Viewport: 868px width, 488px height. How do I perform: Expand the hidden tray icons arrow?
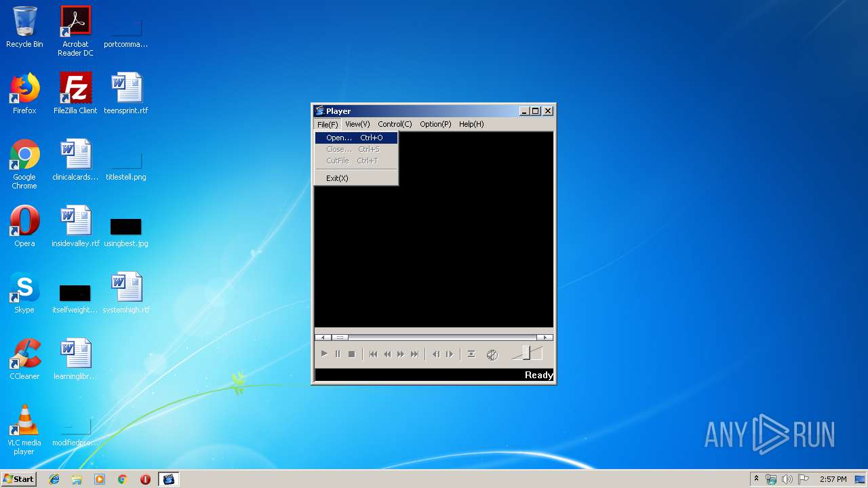[756, 479]
